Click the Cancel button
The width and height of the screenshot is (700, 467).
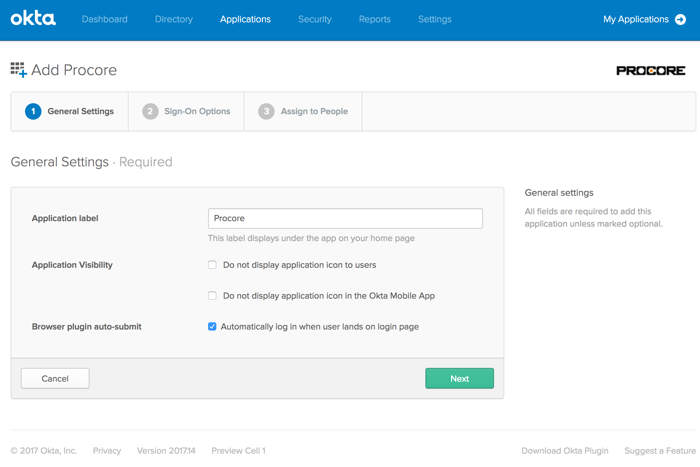point(55,379)
